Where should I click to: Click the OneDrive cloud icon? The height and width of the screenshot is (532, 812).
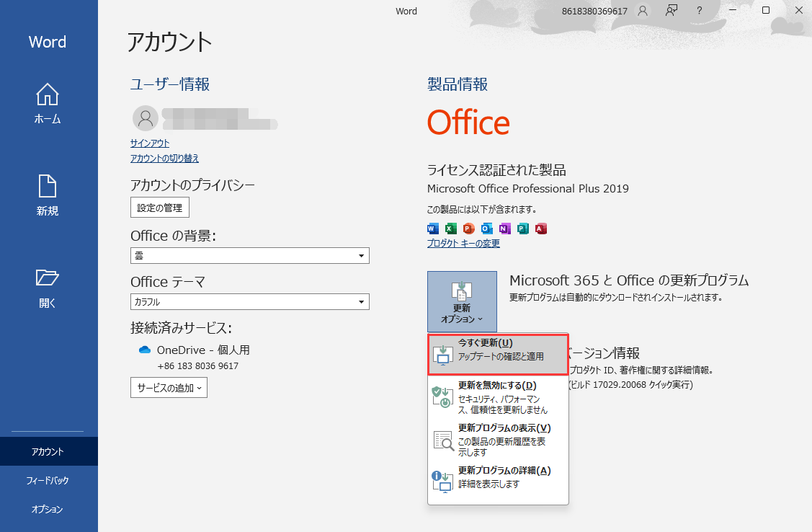point(145,350)
